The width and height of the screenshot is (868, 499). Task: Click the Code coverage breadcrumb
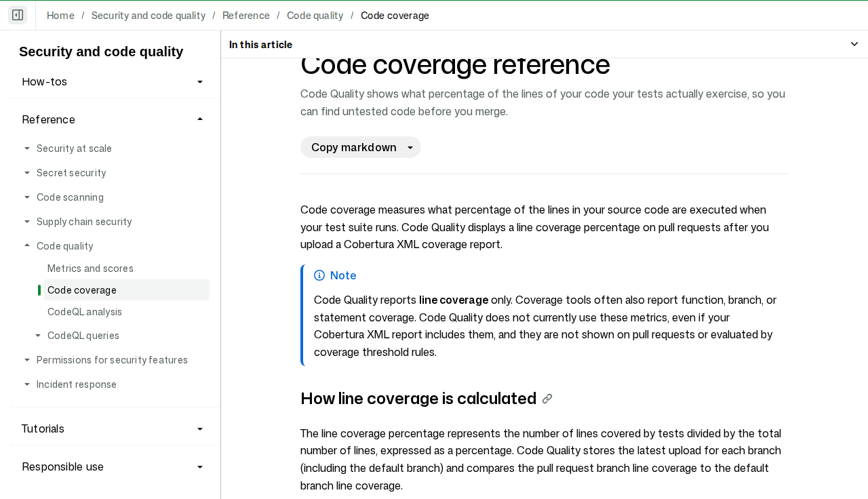pos(395,15)
